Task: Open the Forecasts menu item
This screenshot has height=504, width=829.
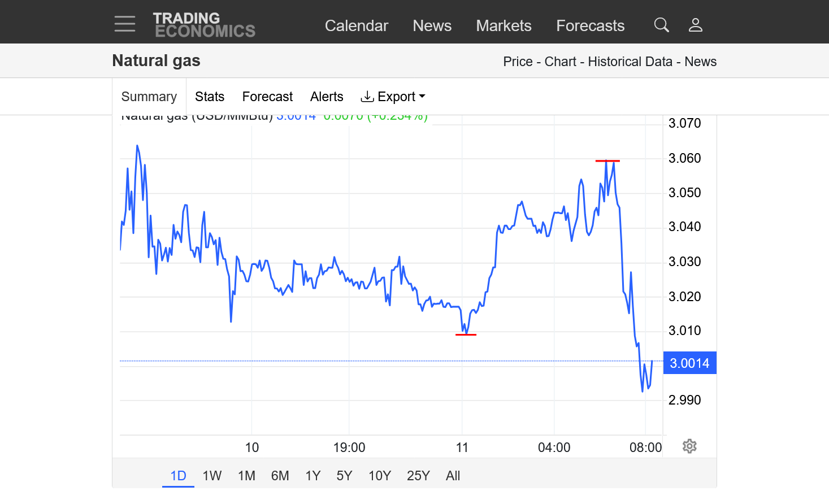Action: click(590, 25)
